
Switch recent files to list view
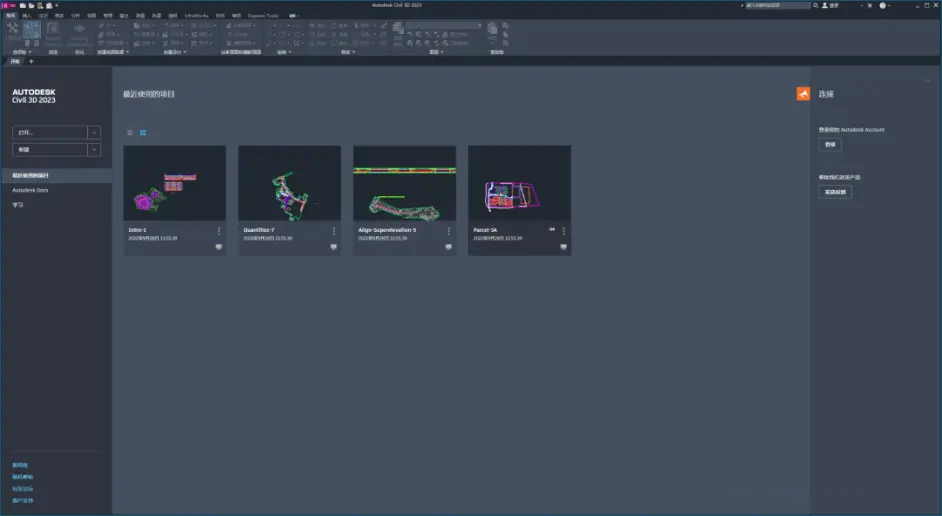(129, 132)
